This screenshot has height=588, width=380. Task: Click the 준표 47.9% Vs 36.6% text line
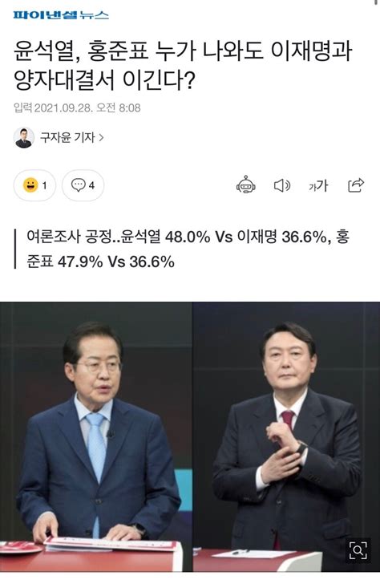[x=100, y=262]
